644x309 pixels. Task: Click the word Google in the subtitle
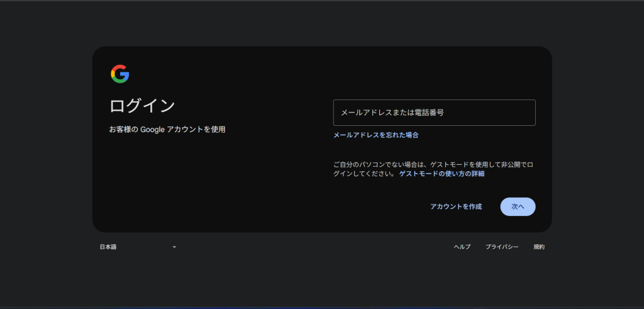coord(152,129)
